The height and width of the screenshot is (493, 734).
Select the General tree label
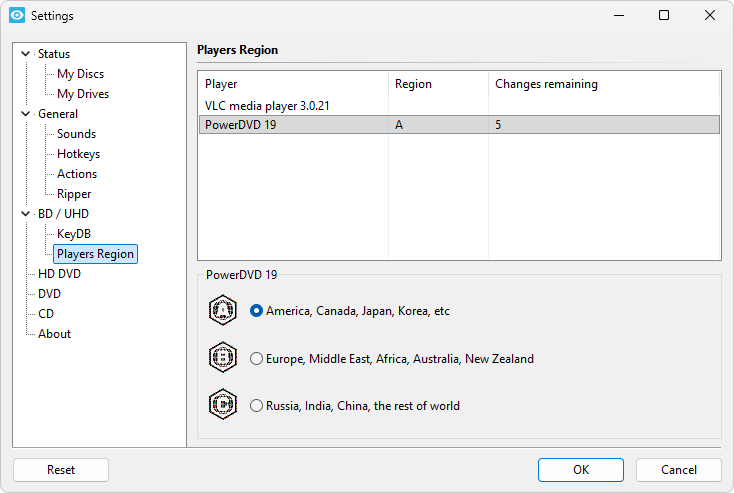click(58, 114)
